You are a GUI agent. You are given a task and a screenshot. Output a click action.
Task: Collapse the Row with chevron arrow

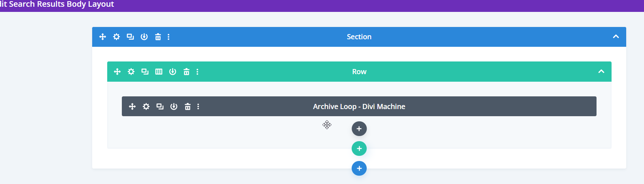(601, 72)
